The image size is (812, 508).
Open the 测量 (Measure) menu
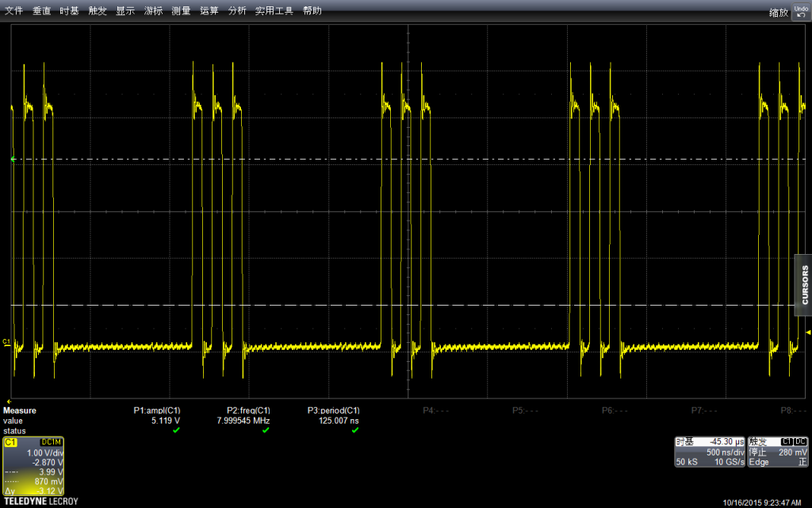tap(182, 10)
